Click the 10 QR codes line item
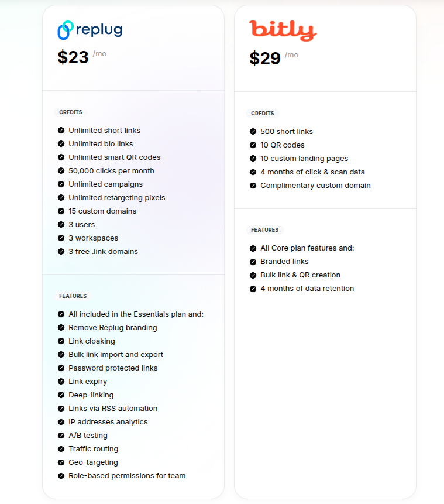The image size is (444, 504). click(x=284, y=145)
